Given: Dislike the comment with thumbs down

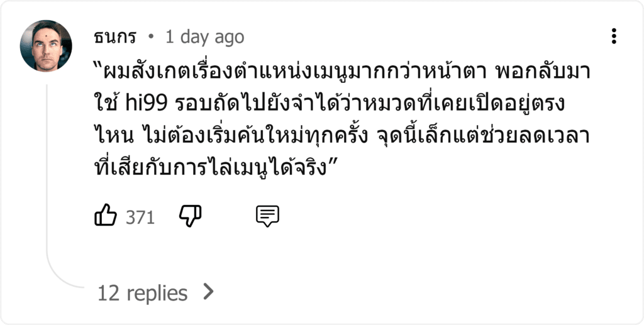Looking at the screenshot, I should tap(190, 216).
